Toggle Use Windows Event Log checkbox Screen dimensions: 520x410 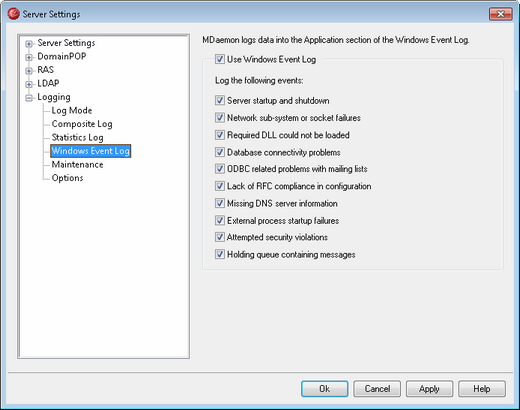[220, 59]
